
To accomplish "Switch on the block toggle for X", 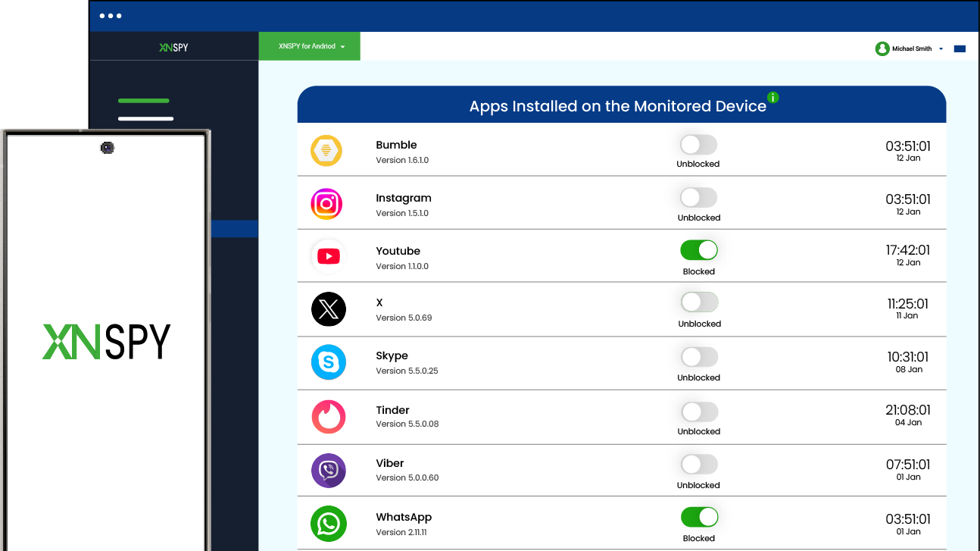I will pos(698,303).
